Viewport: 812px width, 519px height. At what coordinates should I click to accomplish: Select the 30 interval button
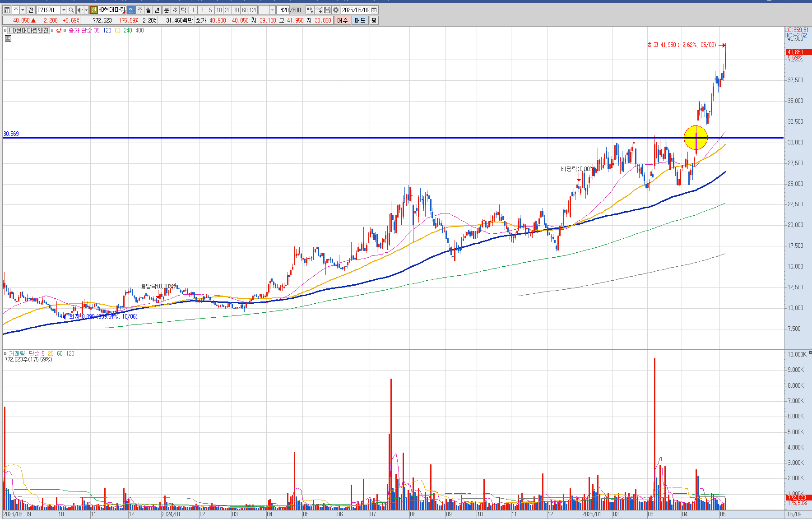pyautogui.click(x=236, y=10)
